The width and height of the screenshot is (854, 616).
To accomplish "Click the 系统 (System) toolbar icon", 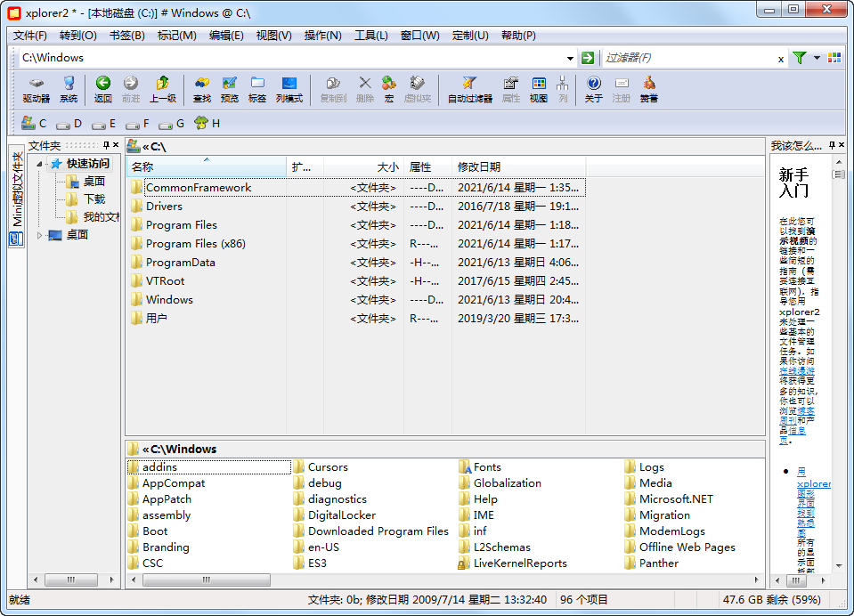I will [69, 90].
